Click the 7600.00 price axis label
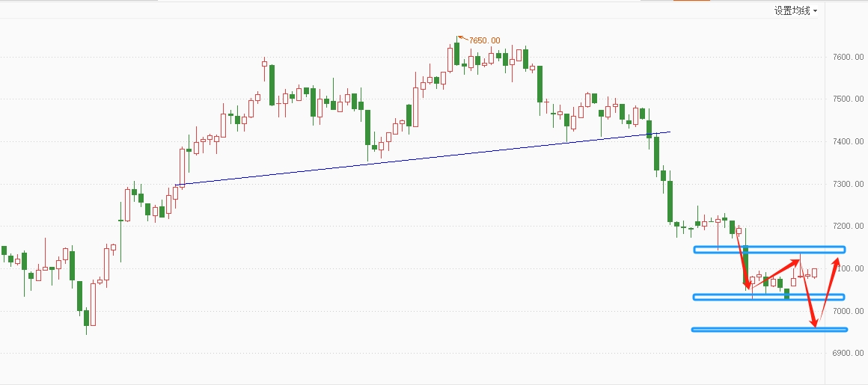 coord(847,57)
